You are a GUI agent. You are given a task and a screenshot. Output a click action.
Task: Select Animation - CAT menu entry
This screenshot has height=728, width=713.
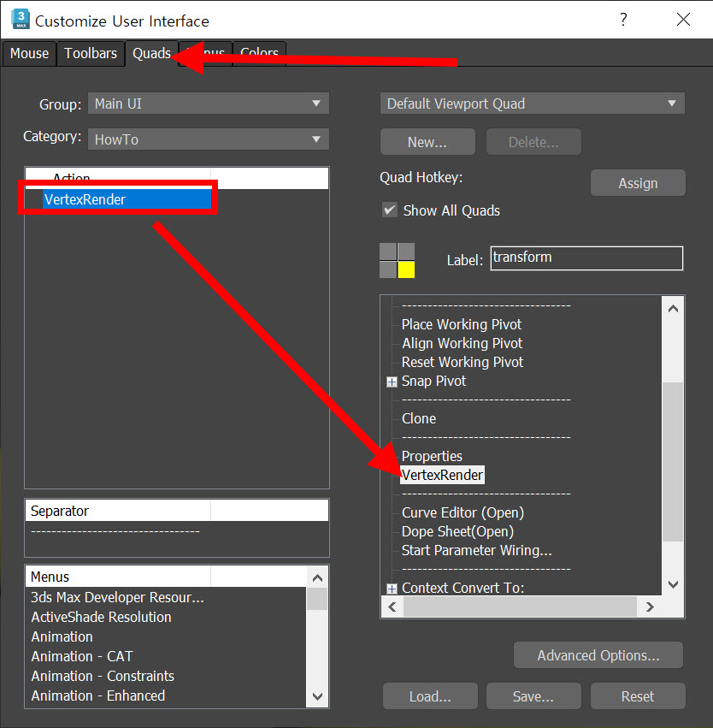point(82,656)
